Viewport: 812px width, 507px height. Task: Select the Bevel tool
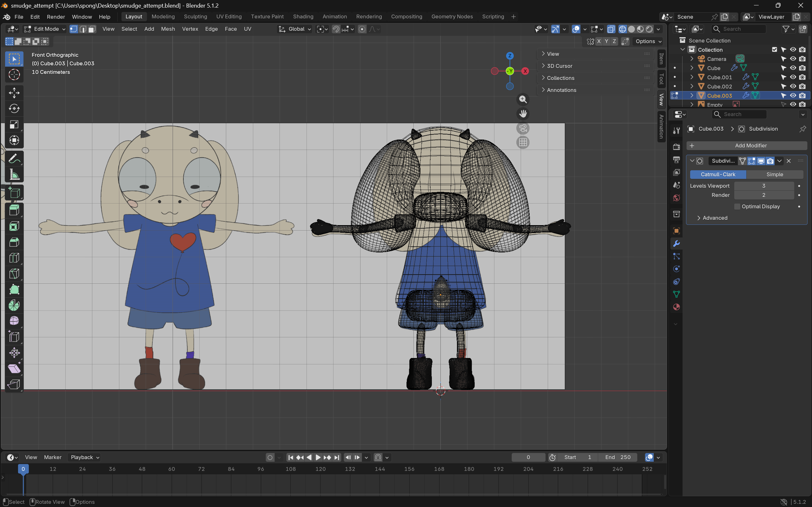click(14, 242)
